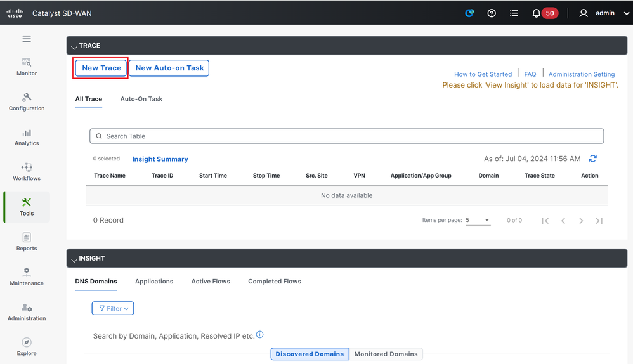Go to the first page of trace table

(545, 220)
